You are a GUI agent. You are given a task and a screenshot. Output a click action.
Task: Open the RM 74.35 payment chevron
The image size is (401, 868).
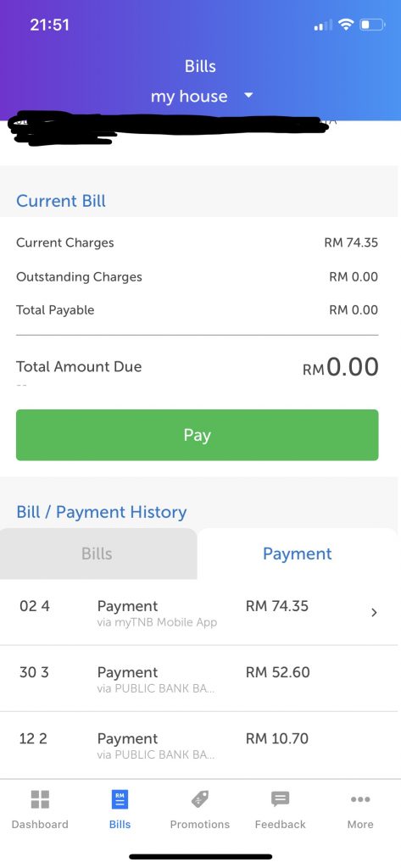375,612
